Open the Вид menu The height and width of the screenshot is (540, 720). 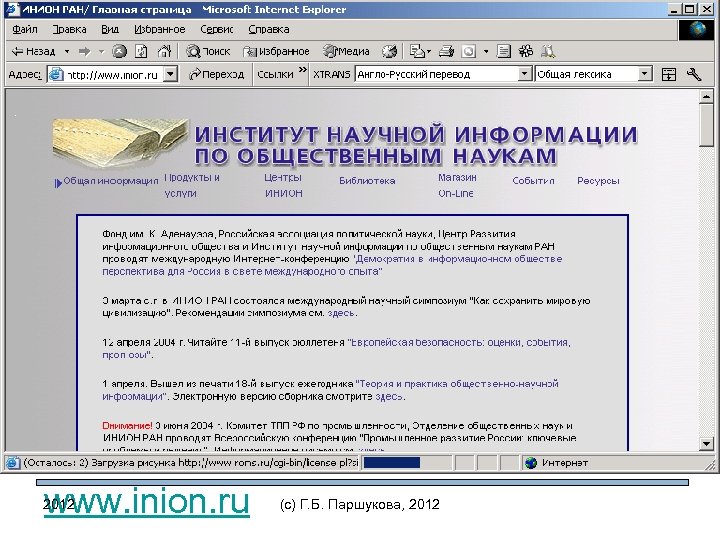(110, 29)
